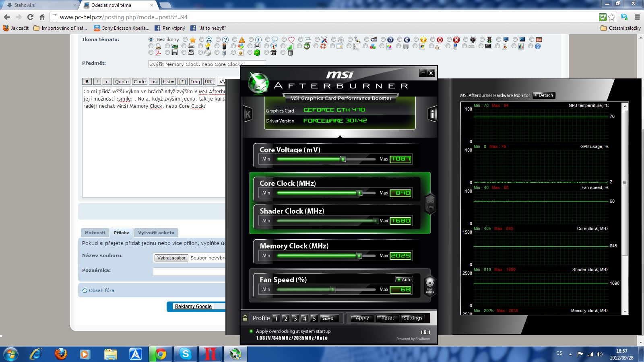The height and width of the screenshot is (362, 644).
Task: Click the profile save button
Action: coord(328,318)
